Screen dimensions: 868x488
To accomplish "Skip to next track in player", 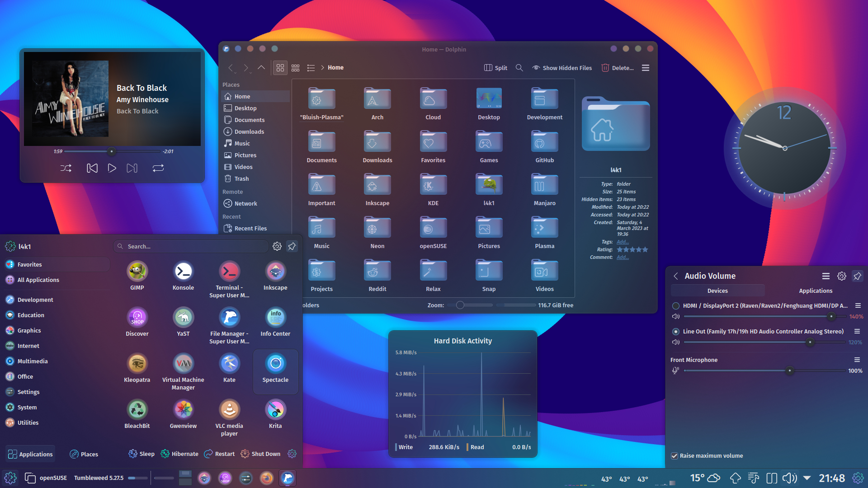I will (x=132, y=168).
